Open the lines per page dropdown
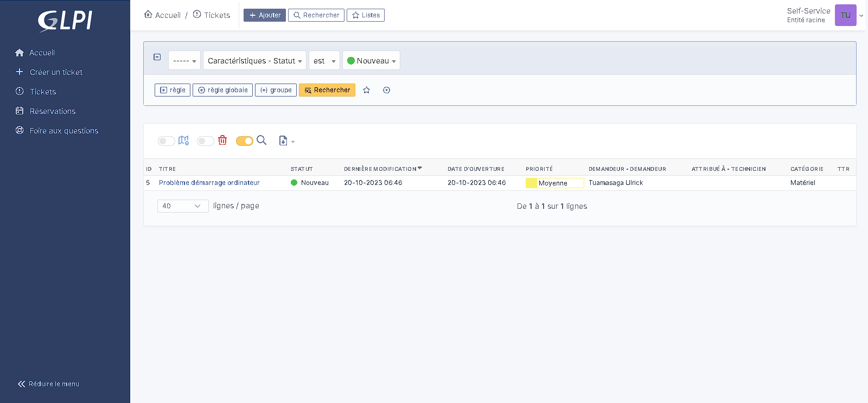Viewport: 868px width, 403px height. coord(182,206)
